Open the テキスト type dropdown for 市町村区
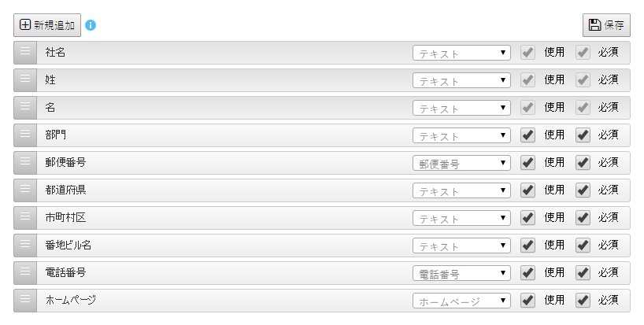Viewport: 644px width, 325px height. click(461, 218)
